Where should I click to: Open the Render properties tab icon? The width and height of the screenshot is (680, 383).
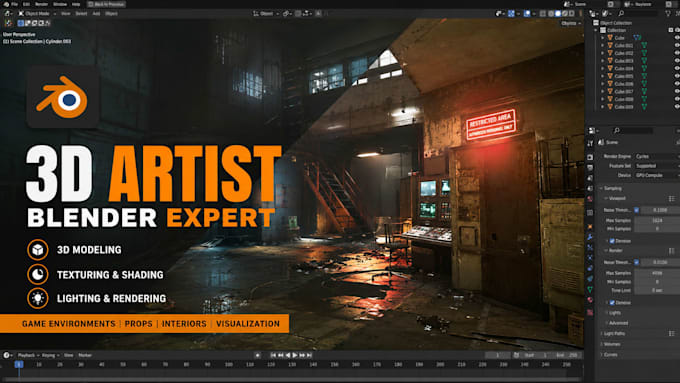tap(590, 157)
